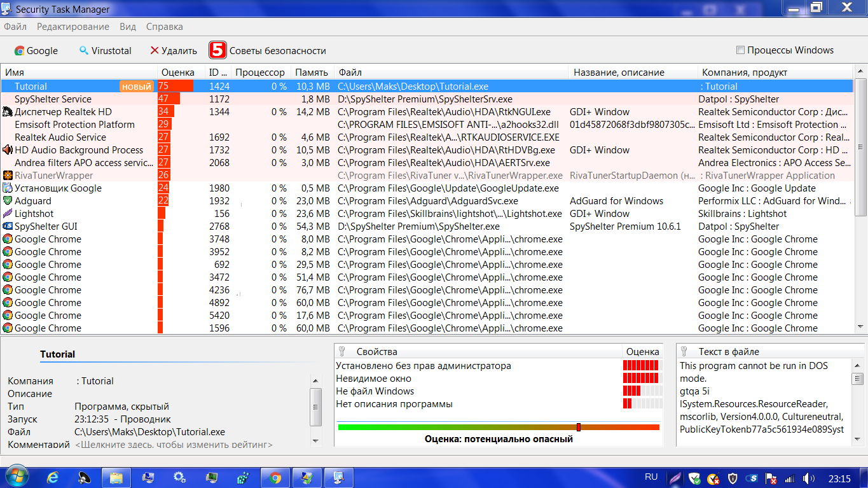
Task: Enable the Процессы Windows checkbox
Action: click(x=740, y=50)
